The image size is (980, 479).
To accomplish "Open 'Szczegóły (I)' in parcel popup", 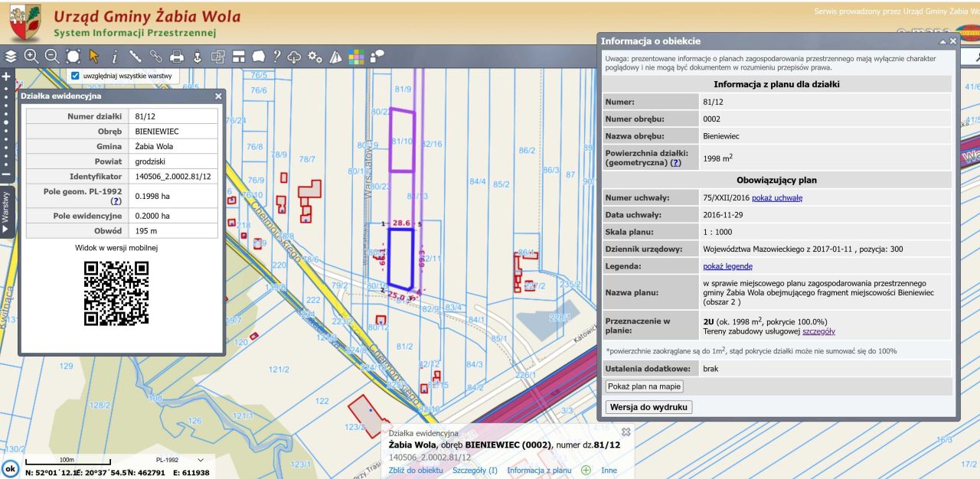I will pyautogui.click(x=475, y=471).
